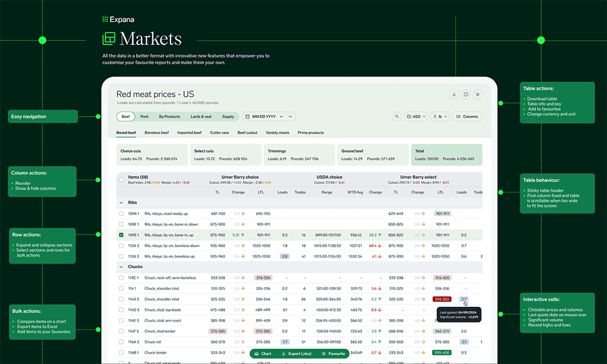Check the 116A 3 Chuck roll row
Screen dimensions: 607x364
point(121,342)
